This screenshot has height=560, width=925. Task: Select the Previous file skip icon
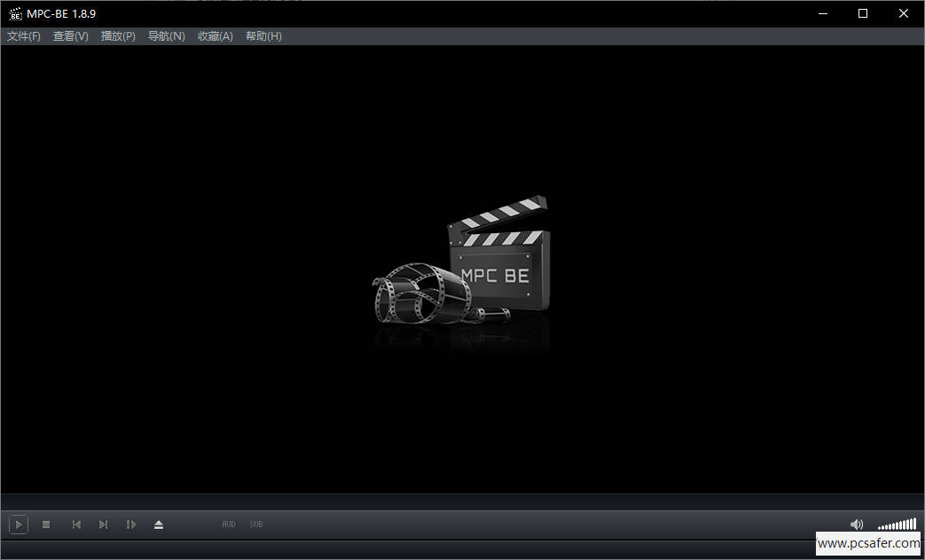pyautogui.click(x=75, y=524)
